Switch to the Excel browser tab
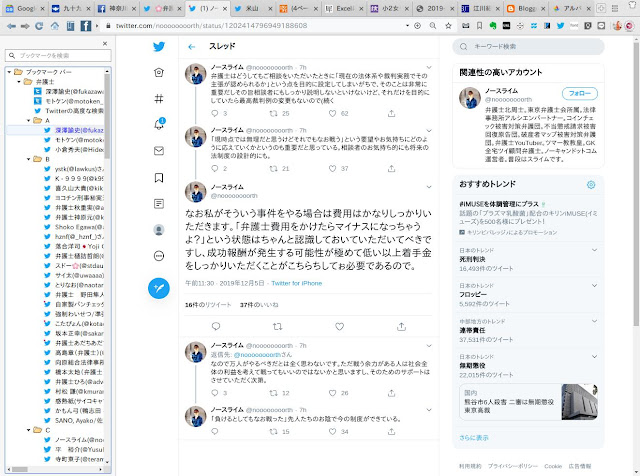Screen dimensions: 640x476 342,8
